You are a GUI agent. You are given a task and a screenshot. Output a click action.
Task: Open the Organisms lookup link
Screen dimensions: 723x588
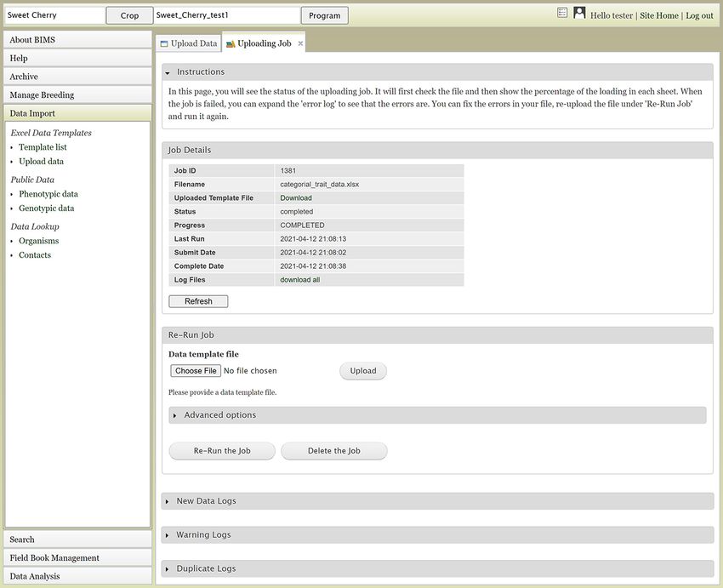39,241
